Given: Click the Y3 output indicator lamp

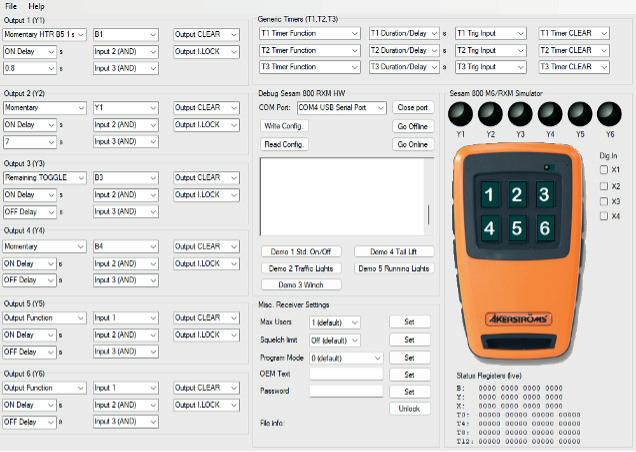Looking at the screenshot, I should (x=520, y=114).
